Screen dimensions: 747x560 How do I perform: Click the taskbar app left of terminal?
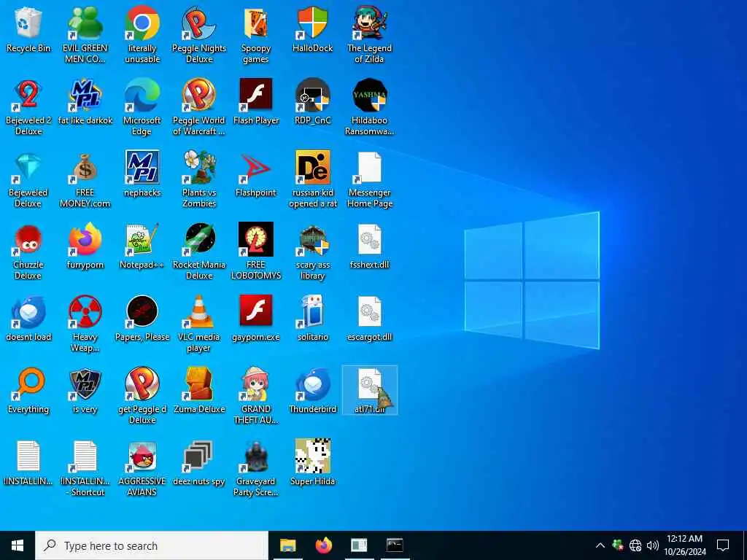[x=359, y=545]
